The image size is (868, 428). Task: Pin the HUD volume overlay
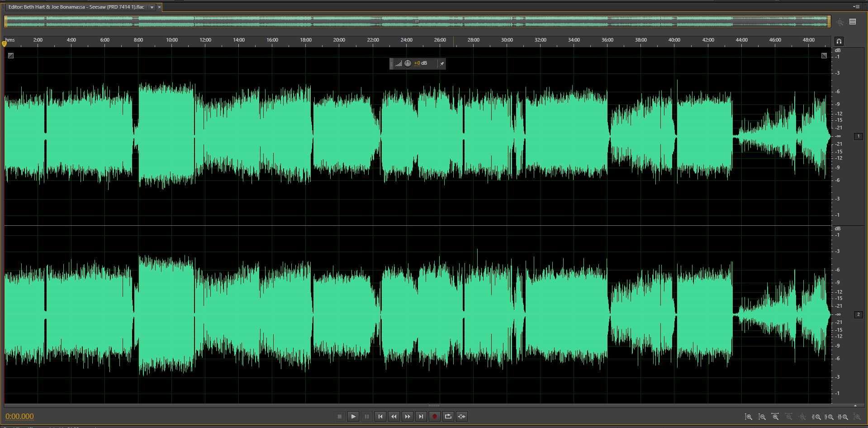click(442, 64)
